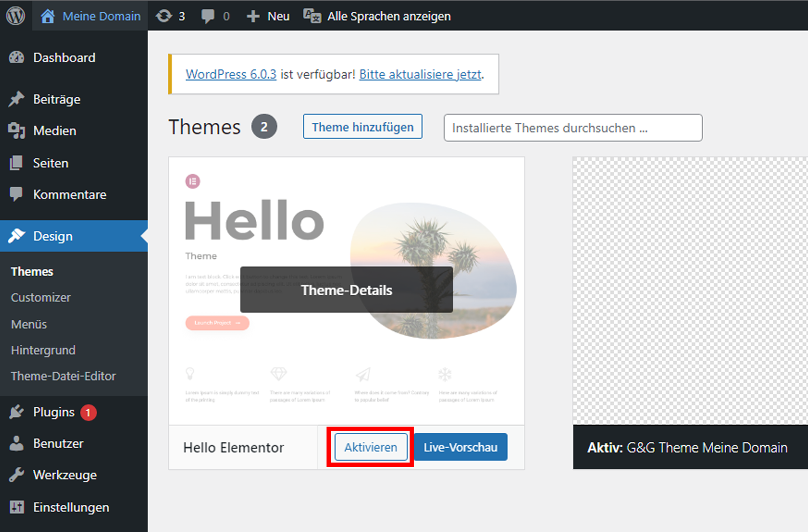
Task: Click the WordPress logo icon
Action: (x=15, y=16)
